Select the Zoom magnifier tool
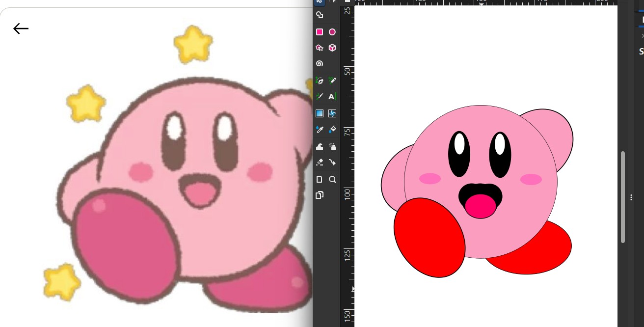 [332, 179]
